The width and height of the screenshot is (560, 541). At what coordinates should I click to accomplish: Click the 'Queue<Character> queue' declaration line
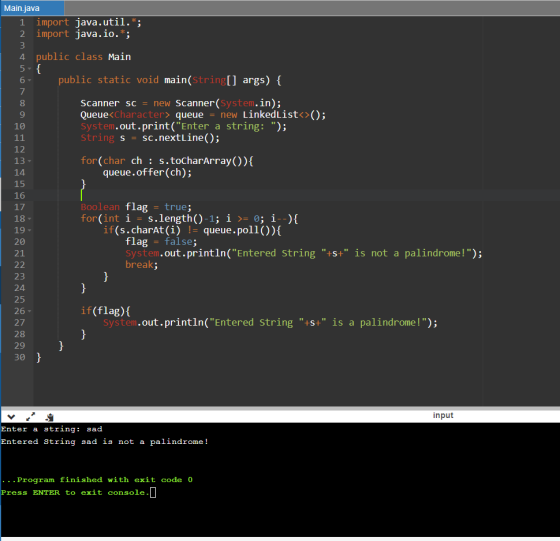click(203, 115)
